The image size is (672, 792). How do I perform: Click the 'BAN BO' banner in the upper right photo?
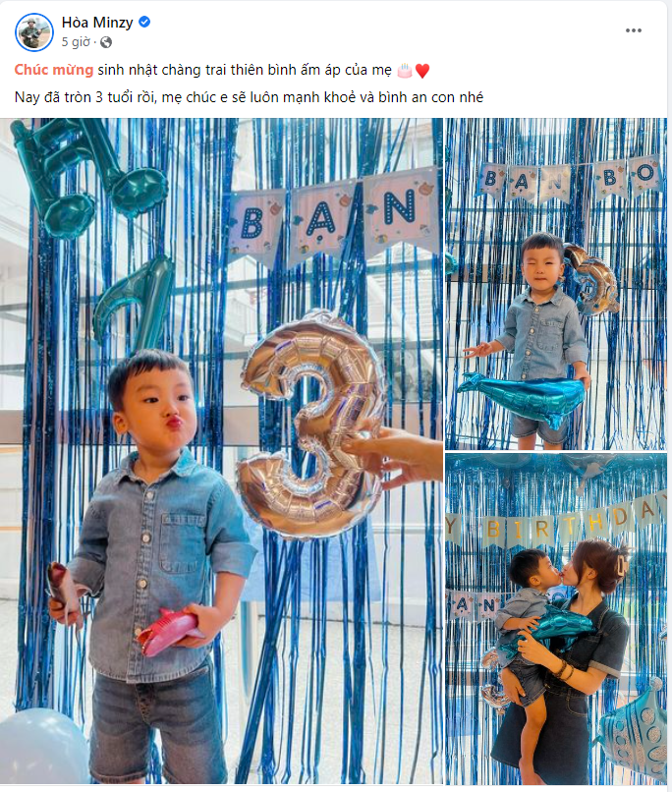point(570,178)
